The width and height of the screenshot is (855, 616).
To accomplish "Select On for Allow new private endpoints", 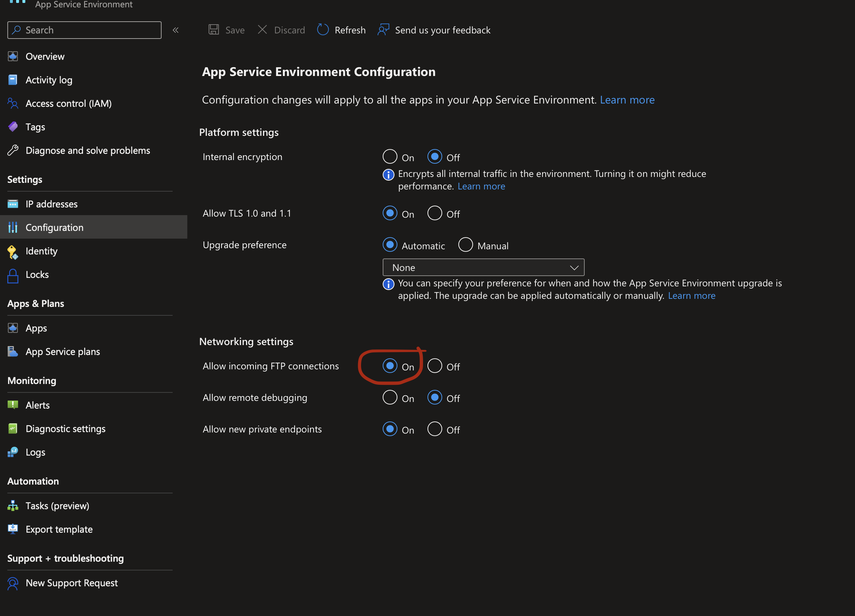I will coord(390,429).
